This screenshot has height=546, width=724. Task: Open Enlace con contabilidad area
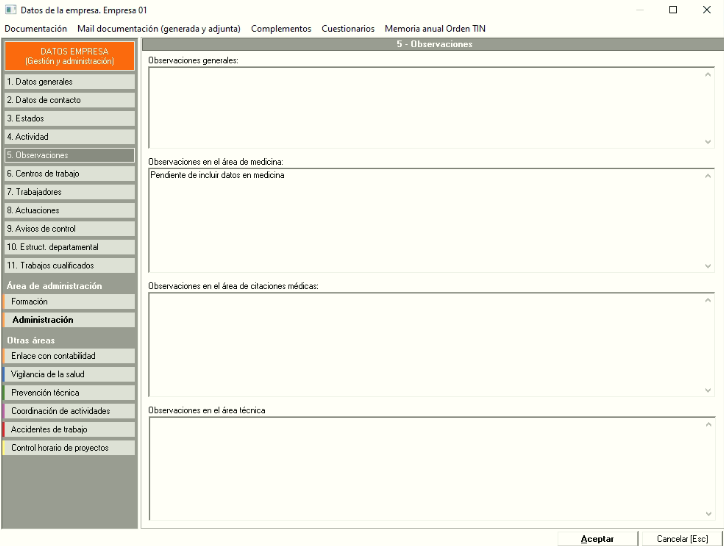point(69,356)
